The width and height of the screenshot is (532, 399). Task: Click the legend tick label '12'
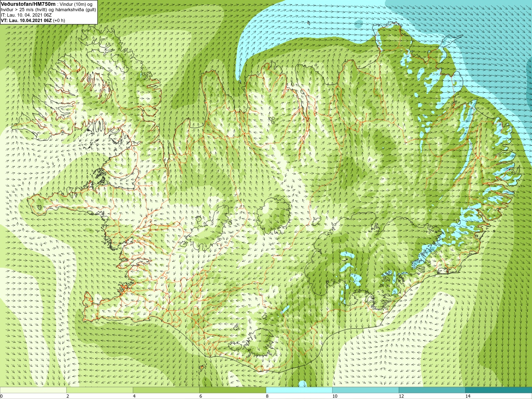401,396
